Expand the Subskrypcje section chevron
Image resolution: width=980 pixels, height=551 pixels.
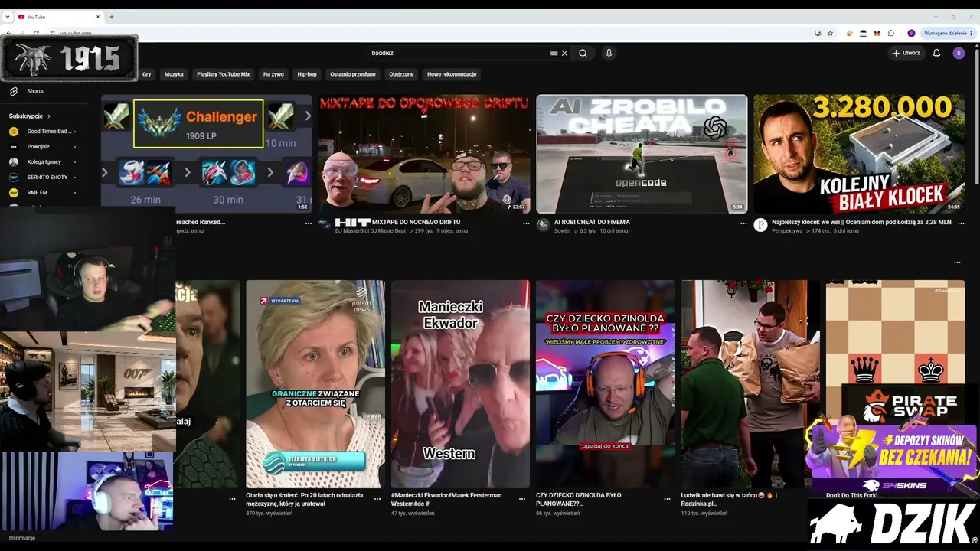(x=49, y=116)
